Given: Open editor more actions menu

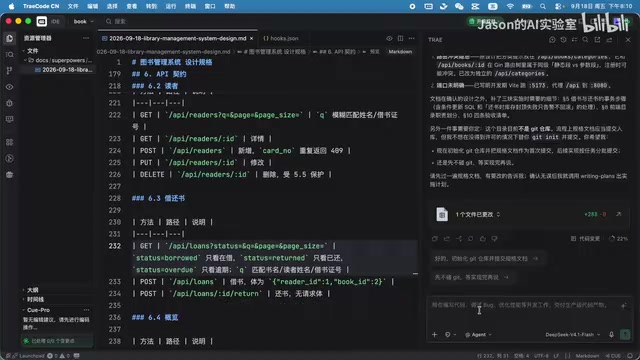Looking at the screenshot, I should 411,38.
